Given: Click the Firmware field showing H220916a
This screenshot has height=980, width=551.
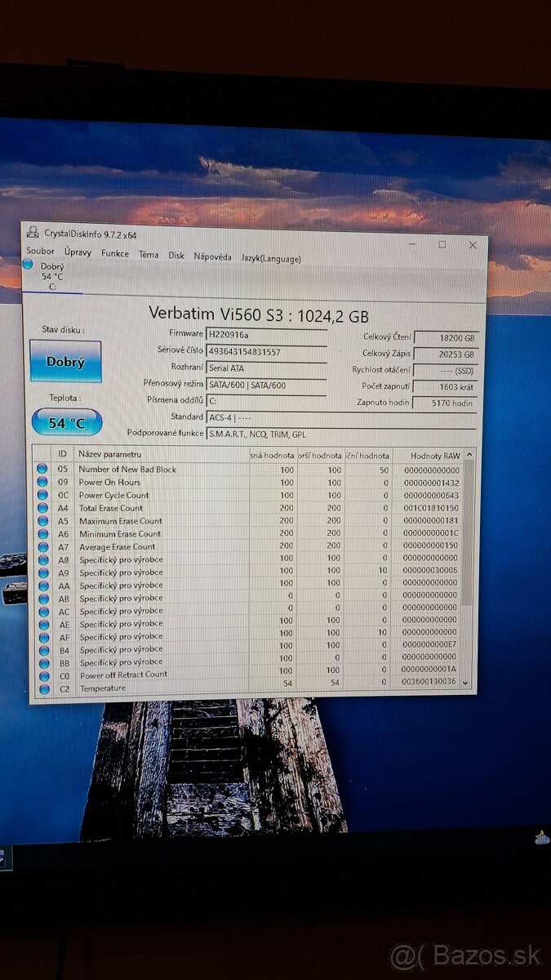Looking at the screenshot, I should coord(267,334).
